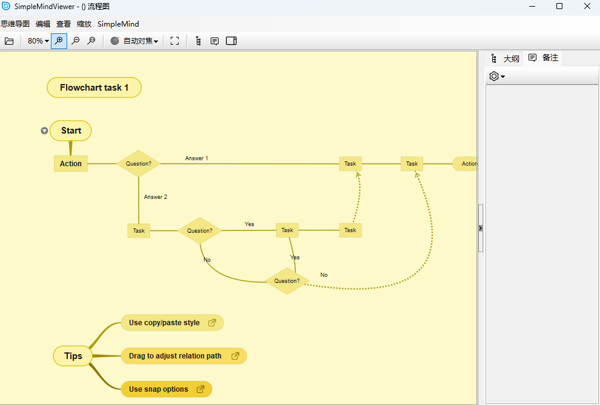Click the open file folder icon

[9, 41]
